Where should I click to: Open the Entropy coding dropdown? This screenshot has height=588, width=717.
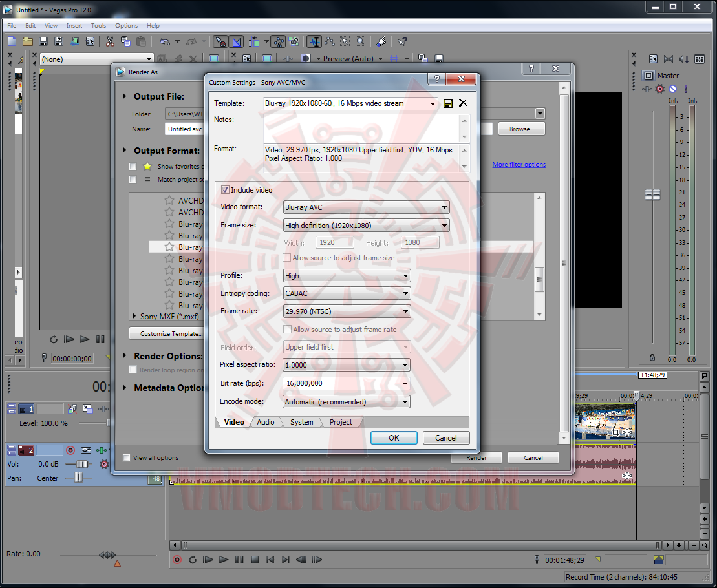coord(347,293)
